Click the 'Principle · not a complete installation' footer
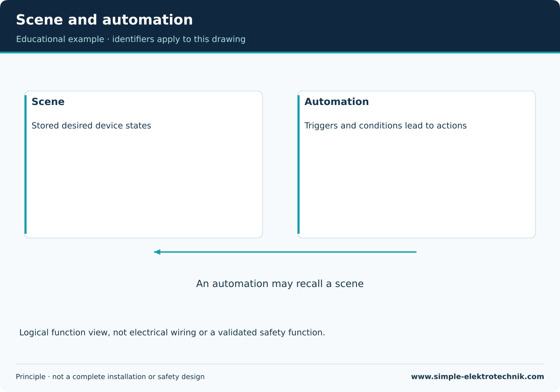The height and width of the screenshot is (392, 560). click(110, 377)
